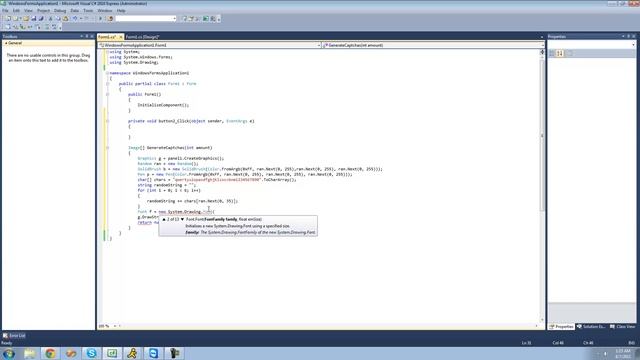
Task: Switch to the Solution Explorer tab
Action: click(x=591, y=327)
